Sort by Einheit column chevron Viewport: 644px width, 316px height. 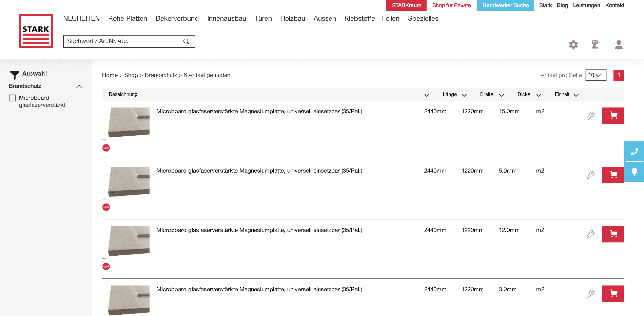(576, 95)
